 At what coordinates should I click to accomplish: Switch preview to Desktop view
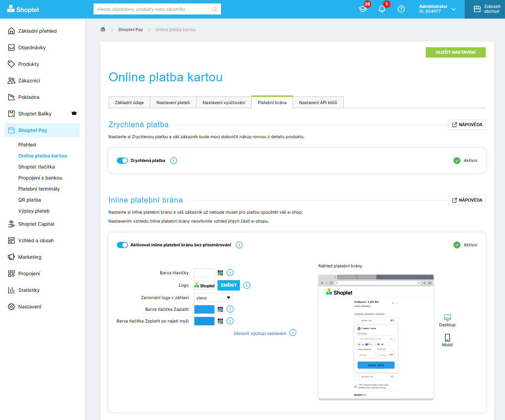click(447, 320)
